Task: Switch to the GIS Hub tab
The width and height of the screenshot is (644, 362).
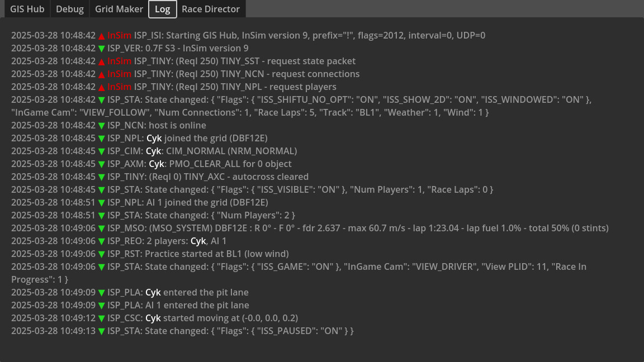Action: (27, 9)
